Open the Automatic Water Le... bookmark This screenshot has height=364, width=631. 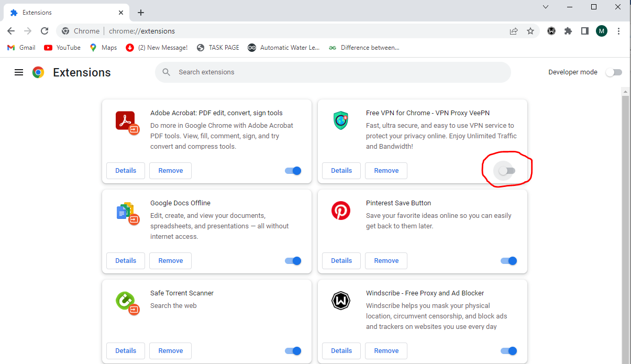[x=284, y=48]
